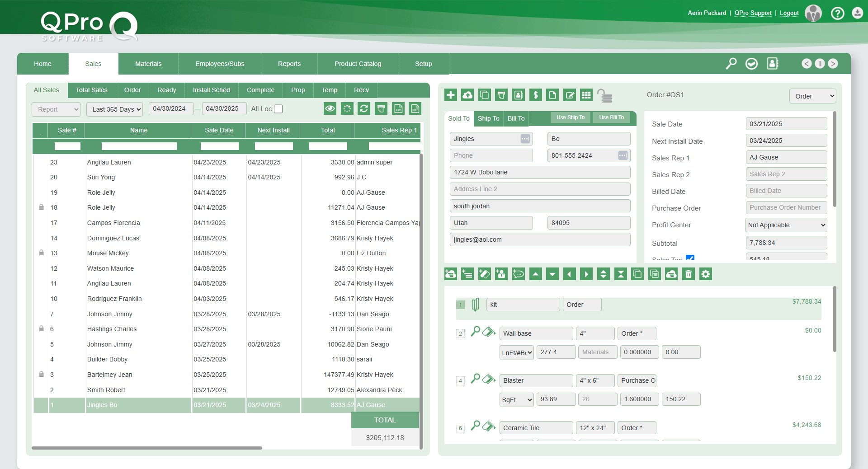Click the refresh icon above sales list
Screen dimensions: 868x469
(364, 109)
